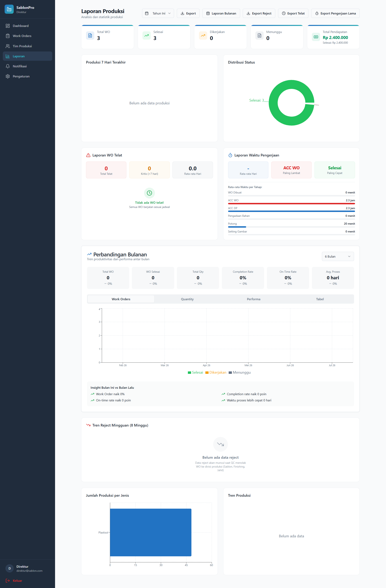
Task: Click the Avg. Proses summary card
Action: (x=333, y=278)
